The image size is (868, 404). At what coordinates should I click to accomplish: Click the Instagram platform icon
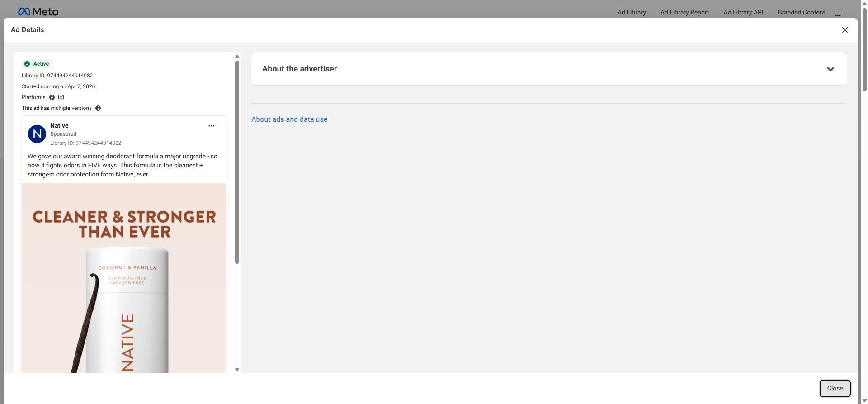(x=61, y=97)
